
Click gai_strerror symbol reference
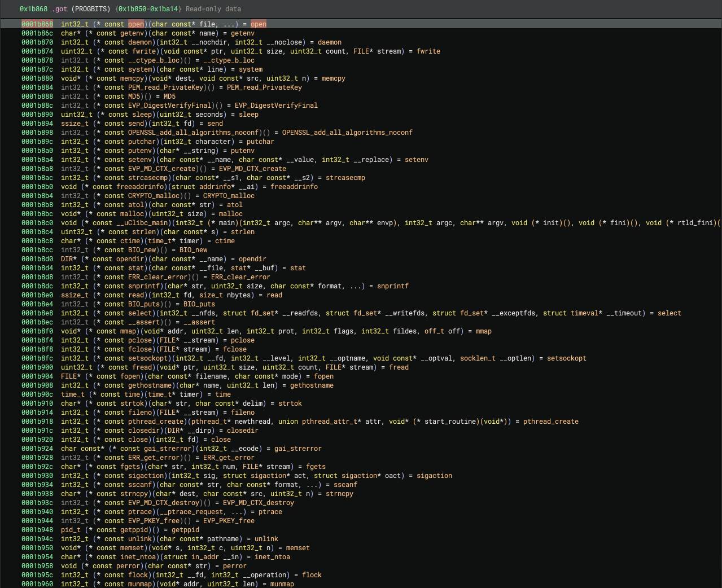point(298,449)
